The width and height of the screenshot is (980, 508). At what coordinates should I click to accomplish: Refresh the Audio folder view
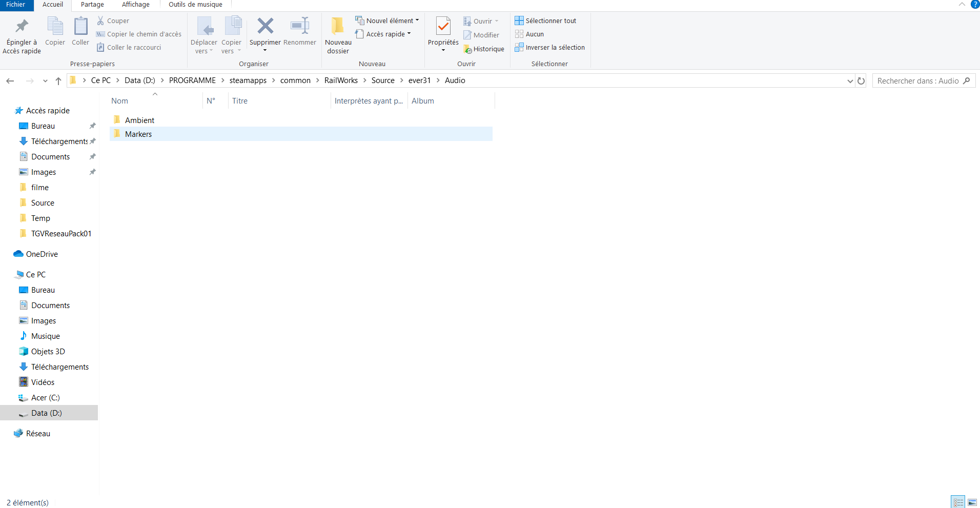tap(861, 81)
